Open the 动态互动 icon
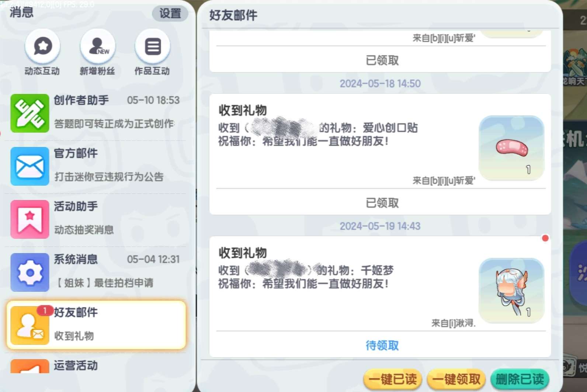Screen dimensions: 587x392 tap(42, 46)
